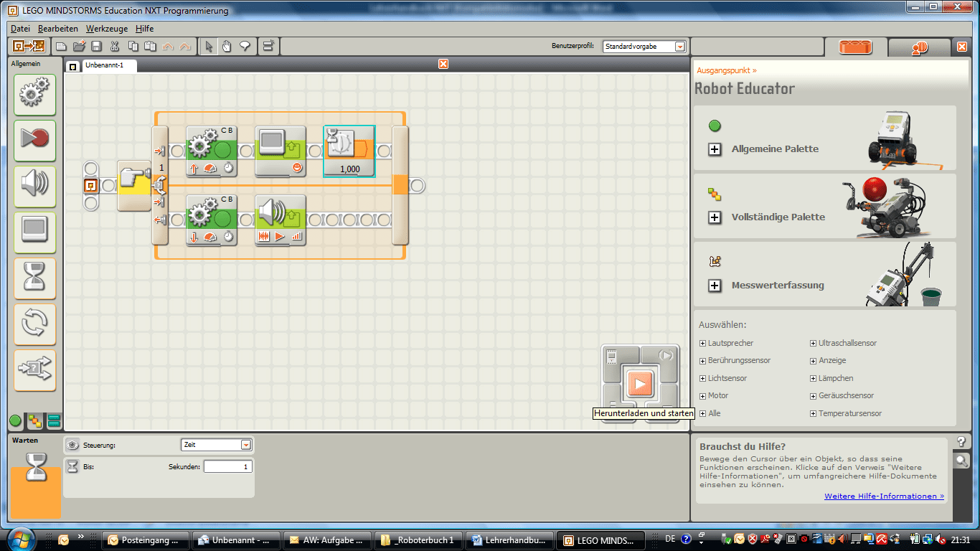Click the Sekunden input field

pyautogui.click(x=227, y=467)
